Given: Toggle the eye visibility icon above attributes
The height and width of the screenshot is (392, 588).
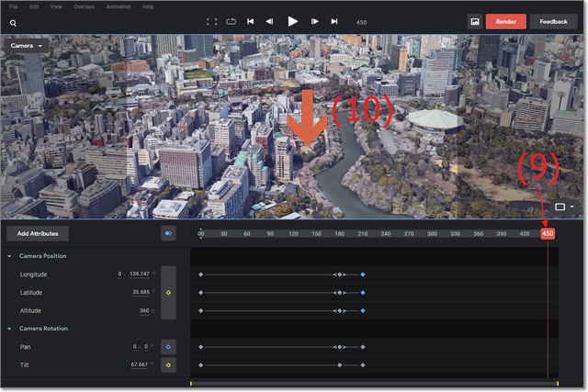Looking at the screenshot, I should point(168,234).
